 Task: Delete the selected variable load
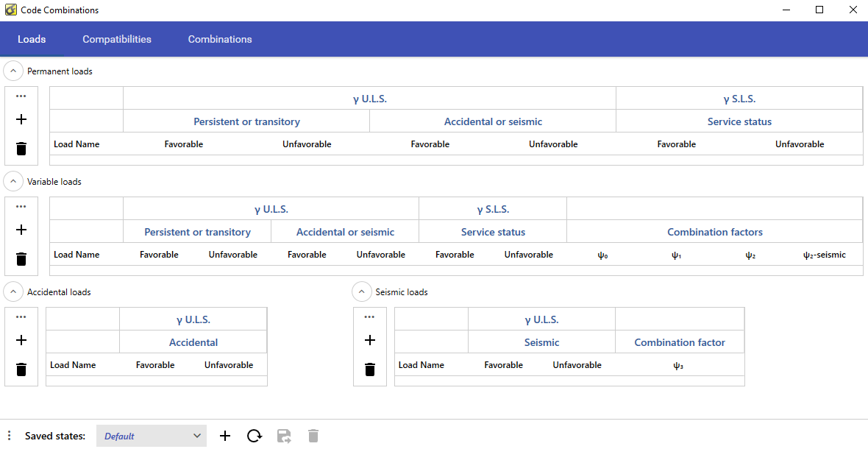(x=21, y=259)
